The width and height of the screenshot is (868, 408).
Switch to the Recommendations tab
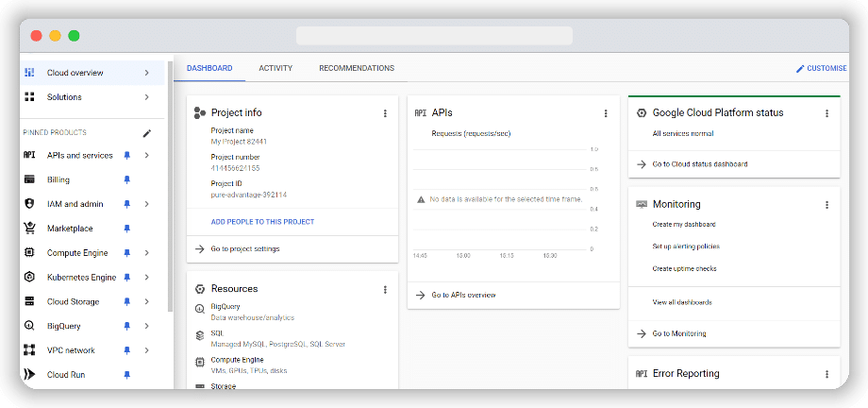(357, 68)
